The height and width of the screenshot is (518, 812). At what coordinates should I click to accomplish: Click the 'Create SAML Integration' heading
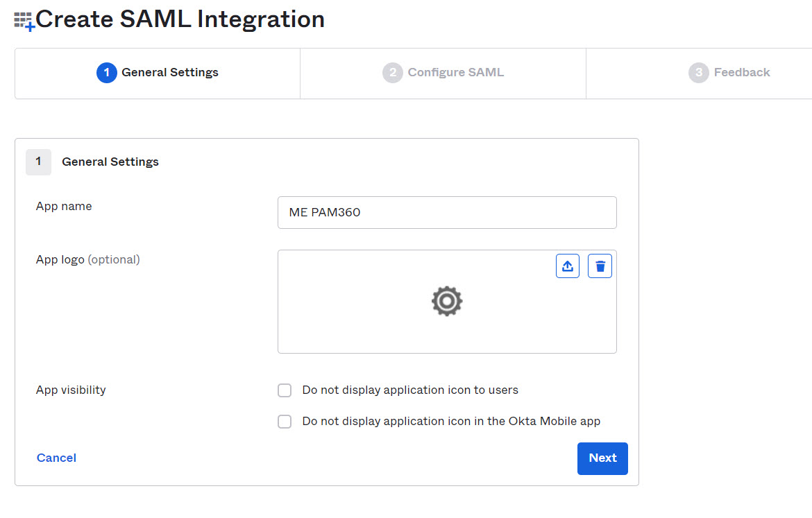(x=180, y=19)
